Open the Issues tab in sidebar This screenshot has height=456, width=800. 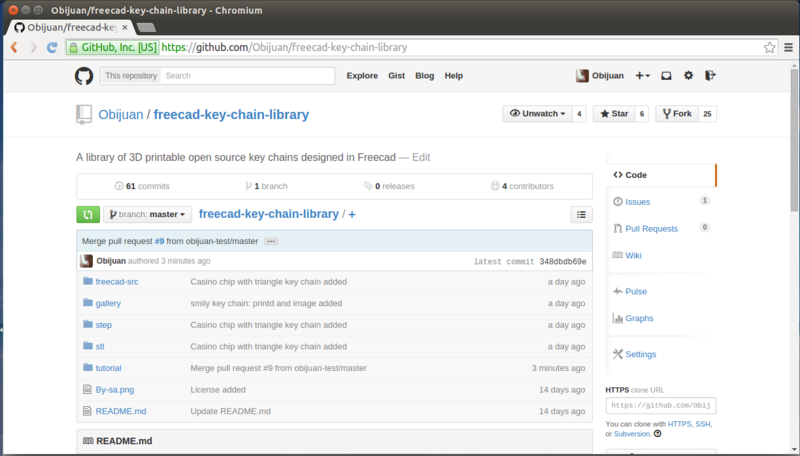pos(637,202)
